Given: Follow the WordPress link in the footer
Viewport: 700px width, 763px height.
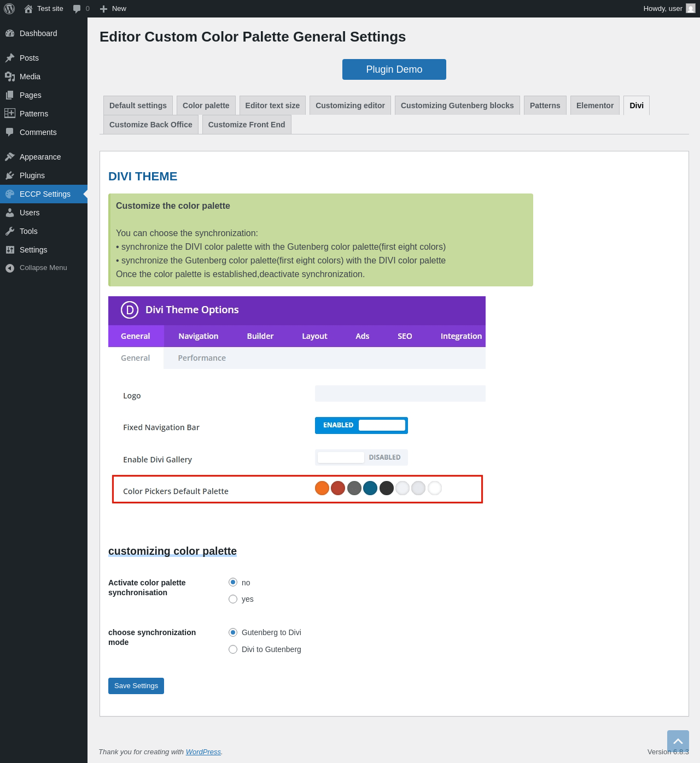Looking at the screenshot, I should tap(203, 752).
